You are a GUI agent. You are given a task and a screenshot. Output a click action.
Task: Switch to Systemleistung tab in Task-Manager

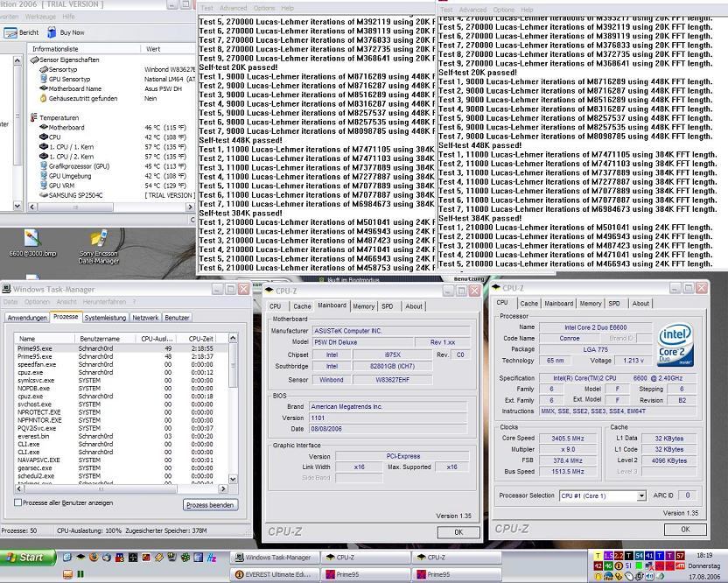[105, 318]
